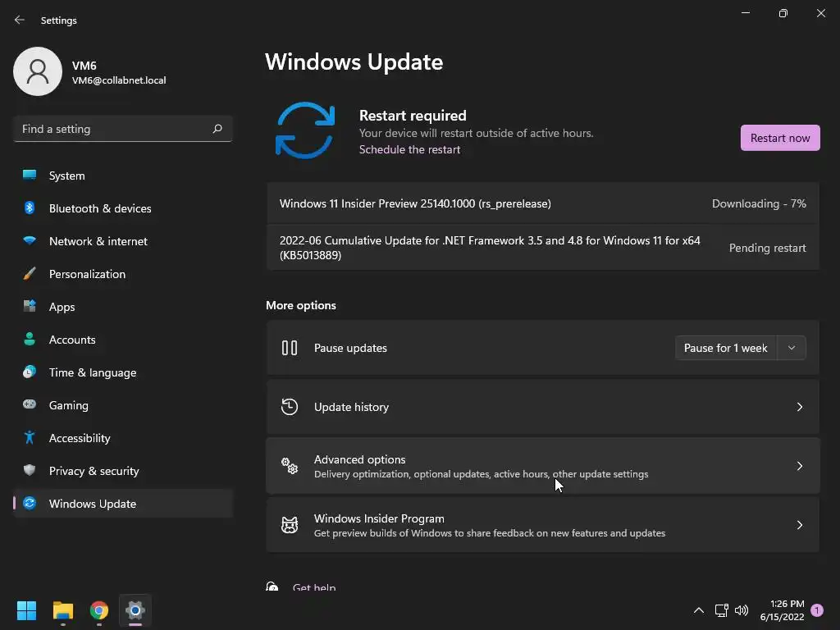
Task: Click the Gaming controller icon
Action: point(30,404)
